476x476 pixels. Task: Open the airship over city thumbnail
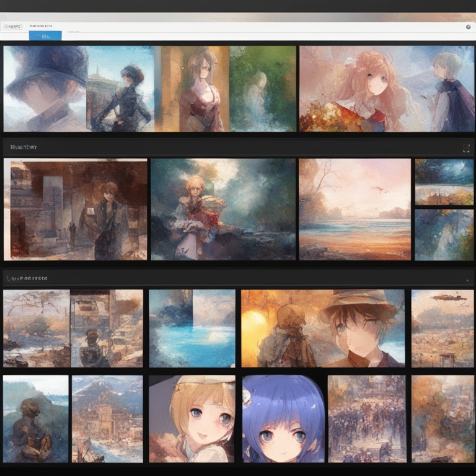pos(443,328)
